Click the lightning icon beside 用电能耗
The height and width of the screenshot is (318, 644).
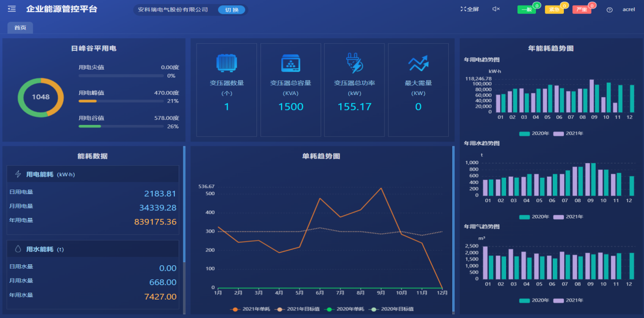click(x=19, y=174)
